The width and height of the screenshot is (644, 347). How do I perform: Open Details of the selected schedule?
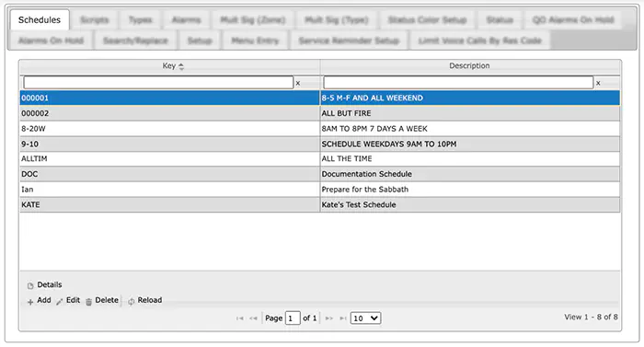tap(44, 285)
